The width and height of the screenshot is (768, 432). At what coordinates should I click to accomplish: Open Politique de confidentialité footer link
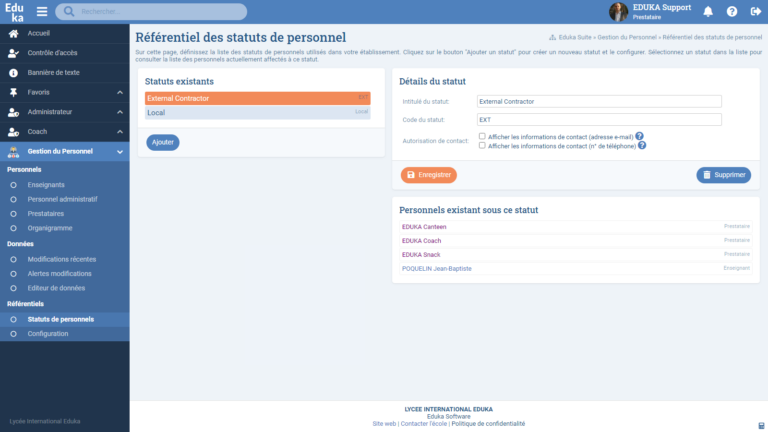coord(488,424)
